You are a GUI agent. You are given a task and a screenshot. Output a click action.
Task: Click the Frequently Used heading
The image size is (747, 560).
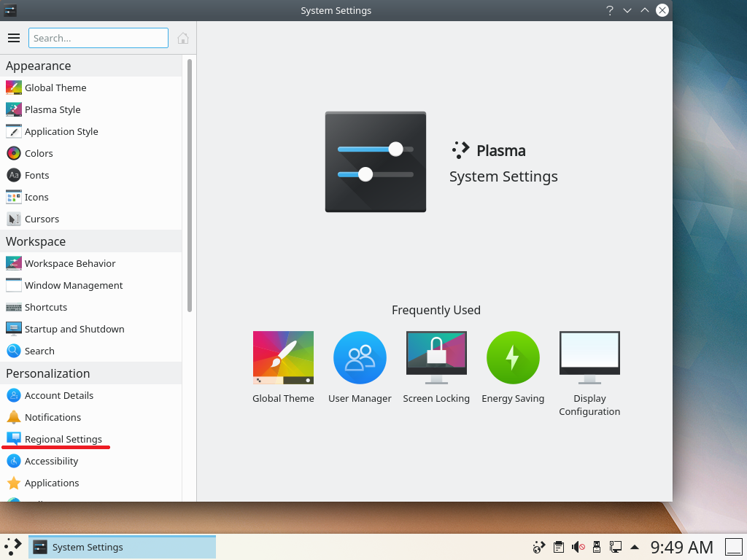(436, 310)
